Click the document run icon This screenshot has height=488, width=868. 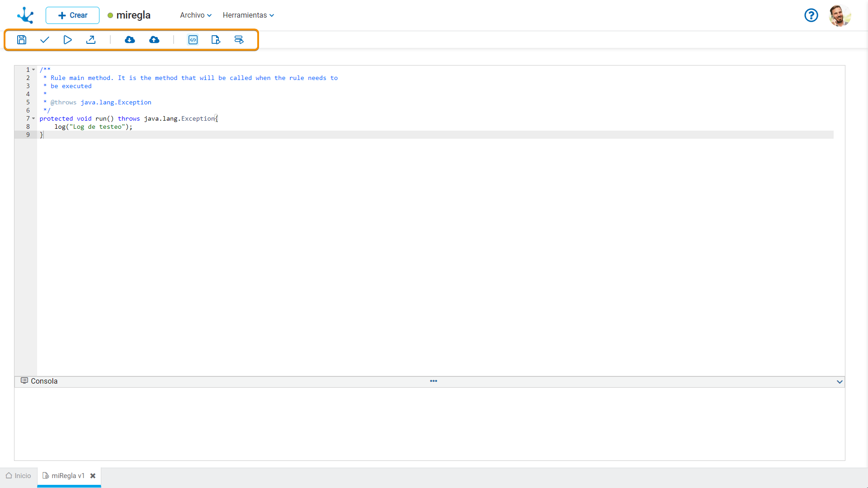click(x=216, y=40)
